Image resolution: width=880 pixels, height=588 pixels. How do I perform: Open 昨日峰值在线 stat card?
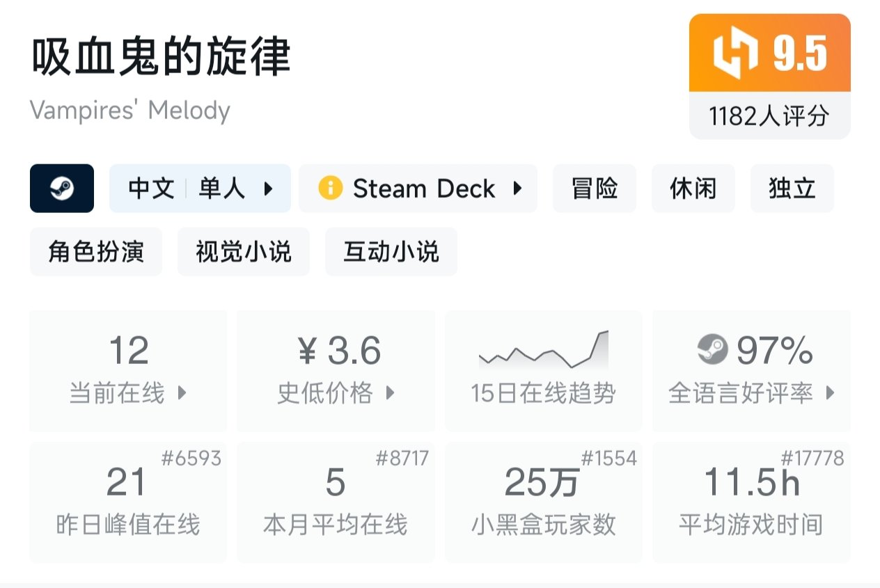pyautogui.click(x=128, y=502)
